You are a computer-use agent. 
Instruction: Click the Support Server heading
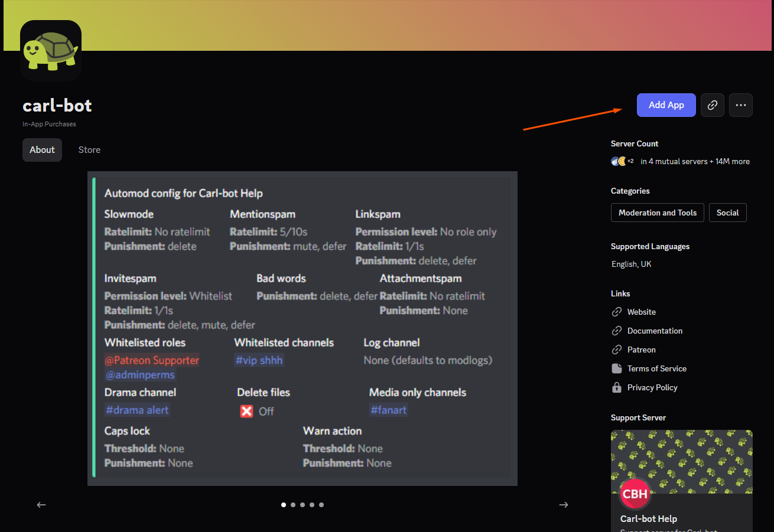pos(638,417)
